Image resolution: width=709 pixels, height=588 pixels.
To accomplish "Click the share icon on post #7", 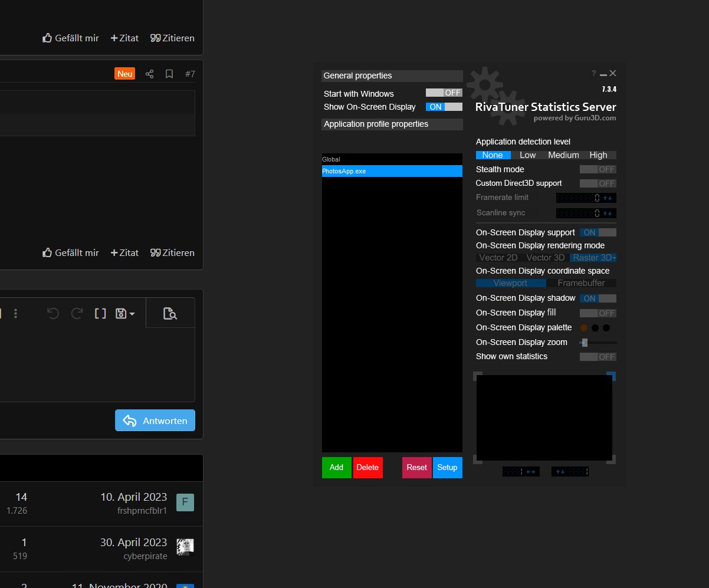I will [x=149, y=74].
